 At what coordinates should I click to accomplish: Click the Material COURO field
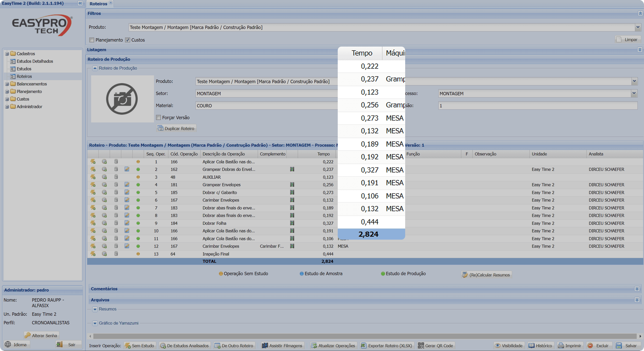pos(267,106)
